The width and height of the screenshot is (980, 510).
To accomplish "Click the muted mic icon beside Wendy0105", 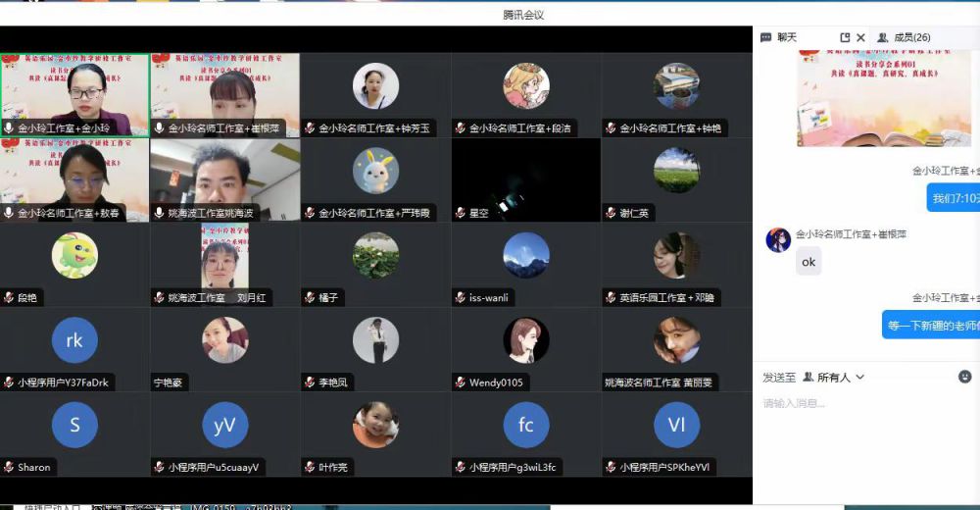I will (460, 382).
